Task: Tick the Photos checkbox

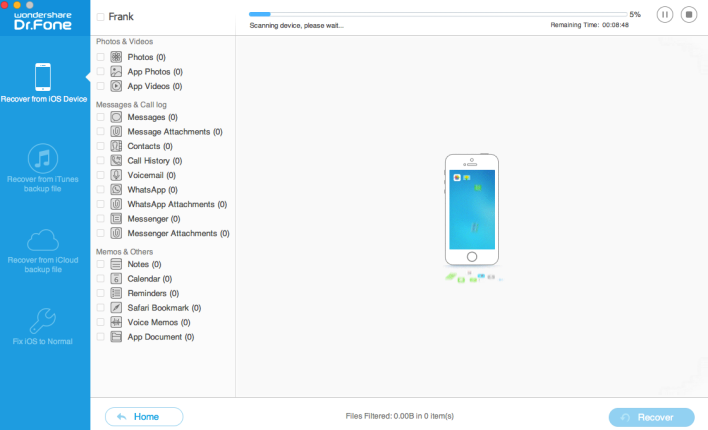Action: (x=100, y=57)
